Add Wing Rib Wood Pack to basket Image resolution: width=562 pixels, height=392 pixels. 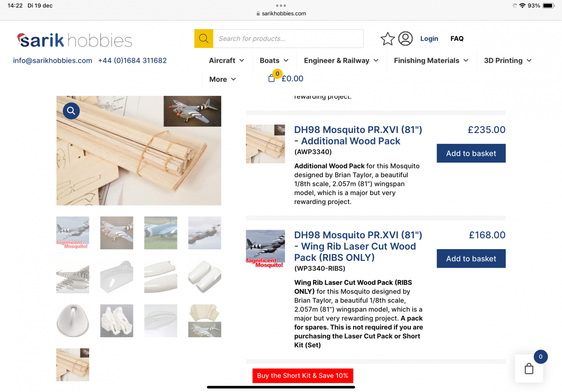pos(471,259)
